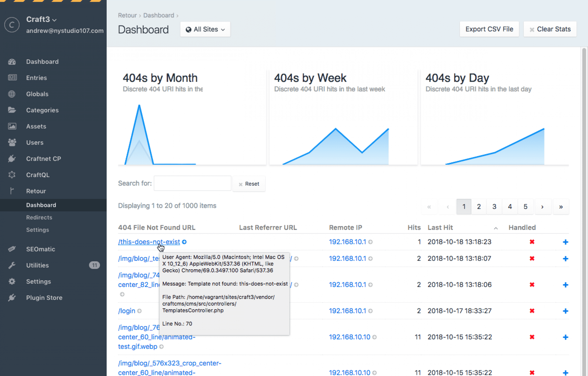Viewport: 588px width, 376px height.
Task: Click plus icon for 13:18:06 row
Action: pos(565,285)
